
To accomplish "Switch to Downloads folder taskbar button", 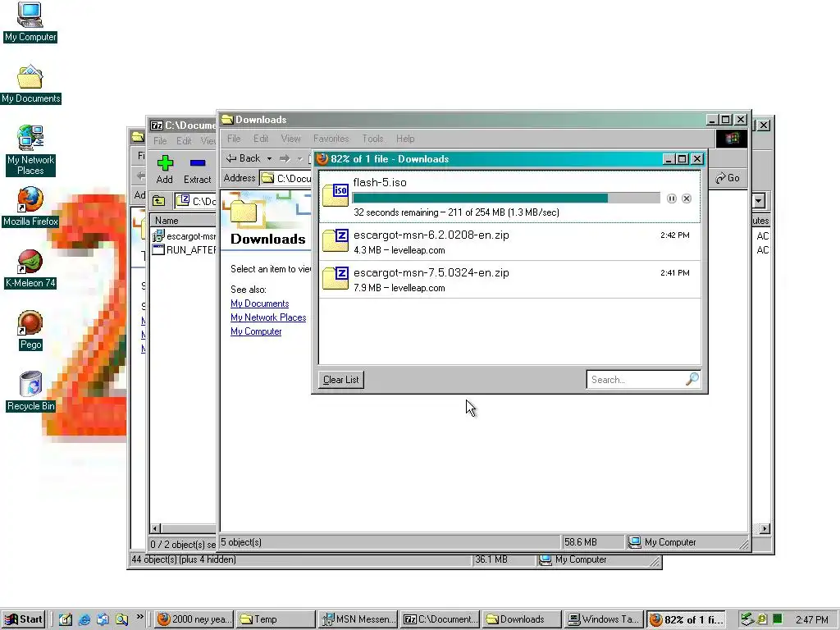I will 522,619.
